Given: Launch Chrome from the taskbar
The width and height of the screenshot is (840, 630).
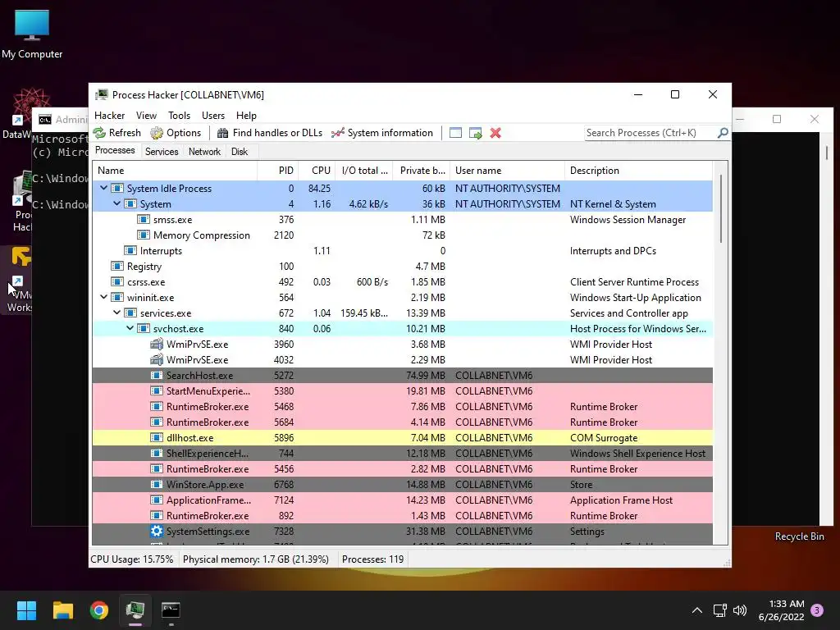Looking at the screenshot, I should point(99,610).
